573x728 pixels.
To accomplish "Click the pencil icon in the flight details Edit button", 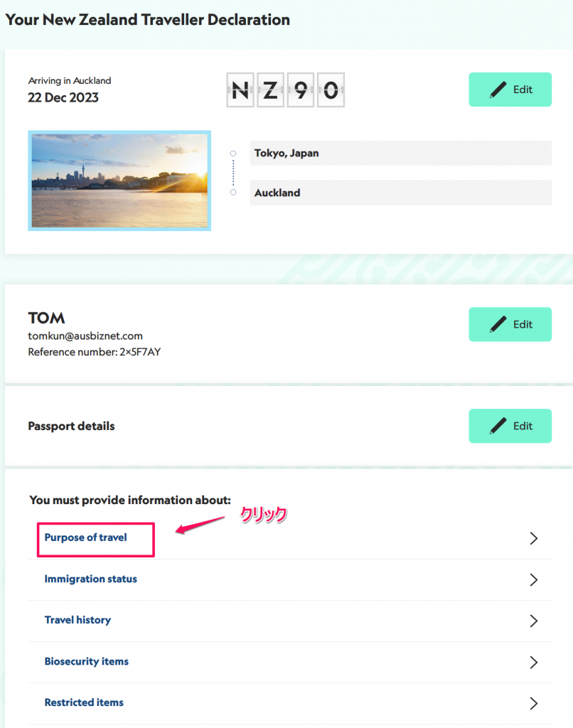I will click(498, 90).
